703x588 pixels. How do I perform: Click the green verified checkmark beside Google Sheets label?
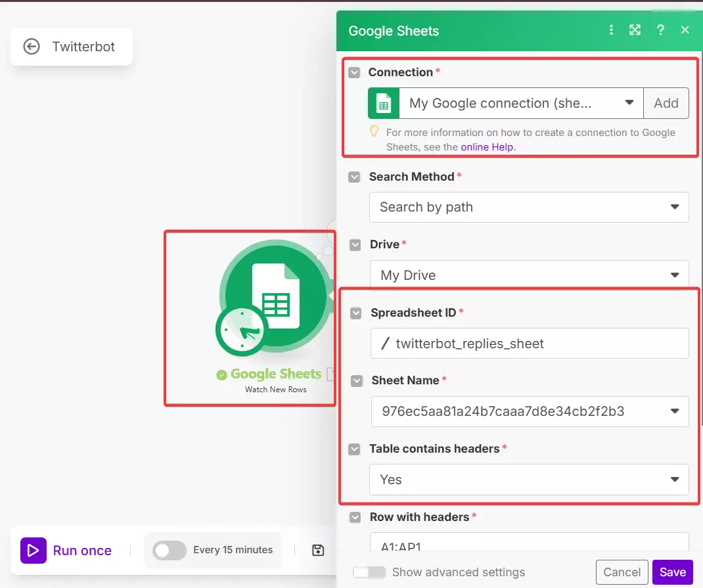[221, 374]
